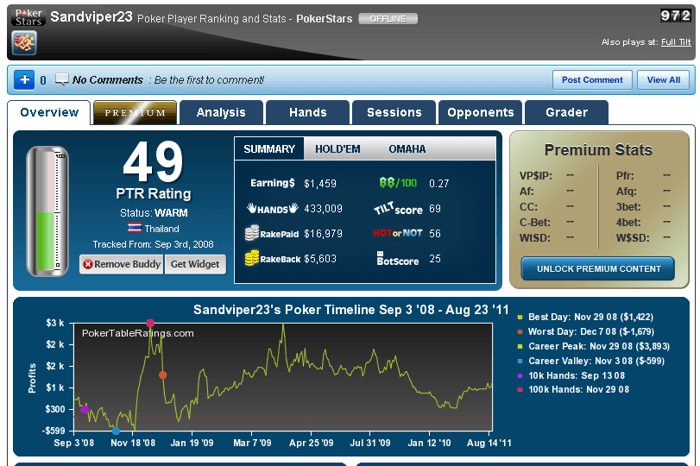Click the RakeBack gold coins icon
Image resolution: width=700 pixels, height=466 pixels.
(252, 258)
